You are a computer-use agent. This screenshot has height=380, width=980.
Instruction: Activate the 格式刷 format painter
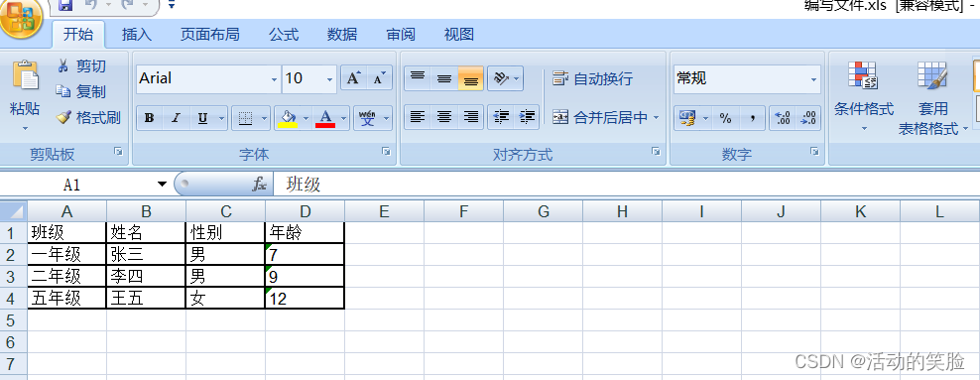point(88,117)
